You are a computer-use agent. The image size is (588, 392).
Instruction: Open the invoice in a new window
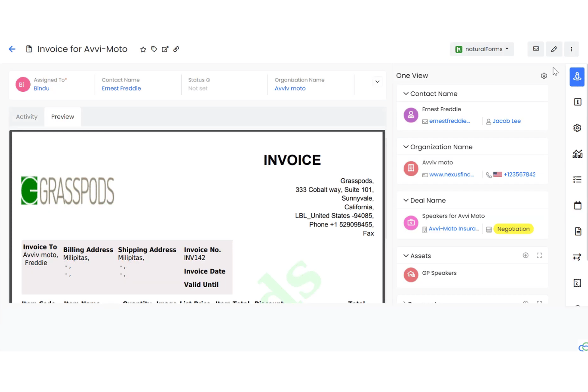(x=165, y=49)
